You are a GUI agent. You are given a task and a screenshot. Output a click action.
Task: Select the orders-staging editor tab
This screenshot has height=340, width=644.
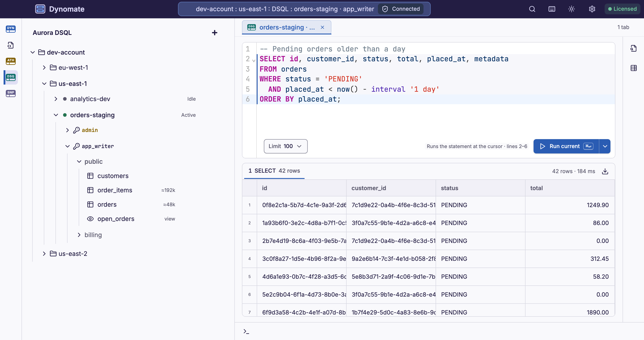click(286, 27)
